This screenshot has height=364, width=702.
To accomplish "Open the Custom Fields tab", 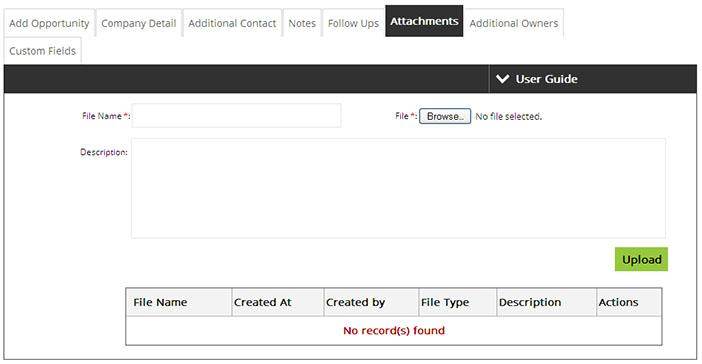I will click(43, 51).
